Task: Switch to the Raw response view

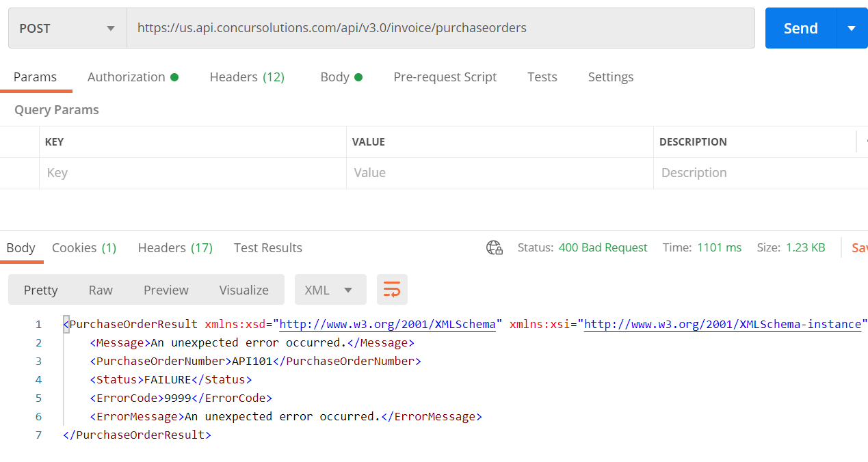Action: [100, 290]
